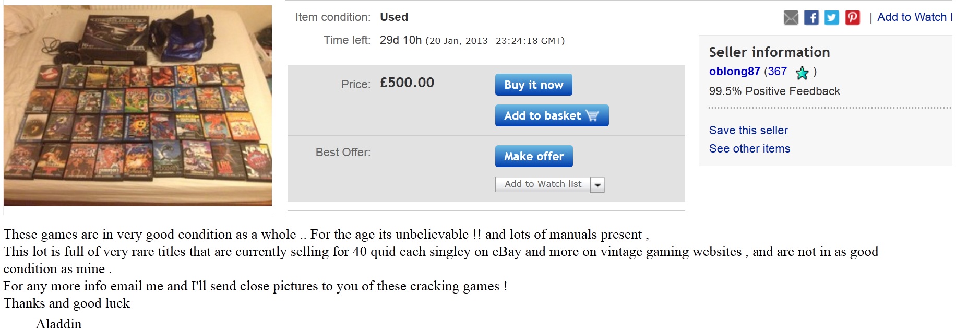Click the Buy it now button

coord(533,85)
